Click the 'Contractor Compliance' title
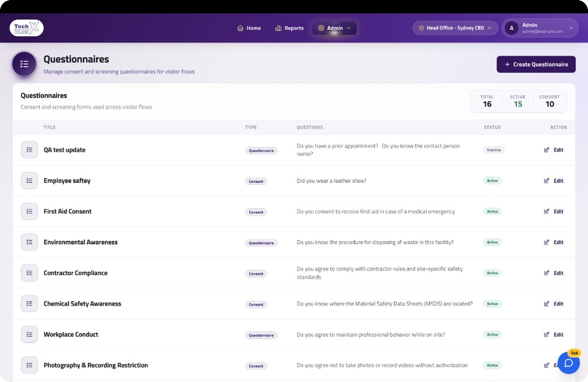The image size is (588, 382). click(75, 273)
